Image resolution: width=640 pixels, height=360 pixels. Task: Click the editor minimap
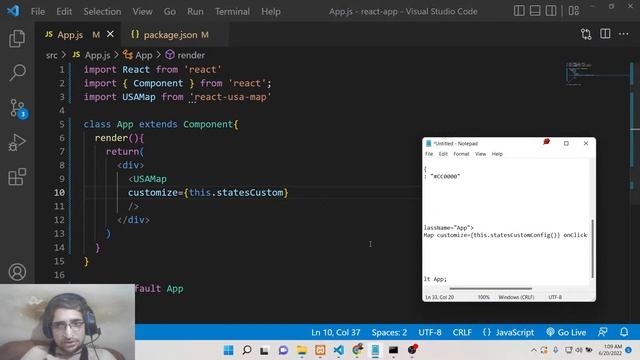pyautogui.click(x=597, y=73)
